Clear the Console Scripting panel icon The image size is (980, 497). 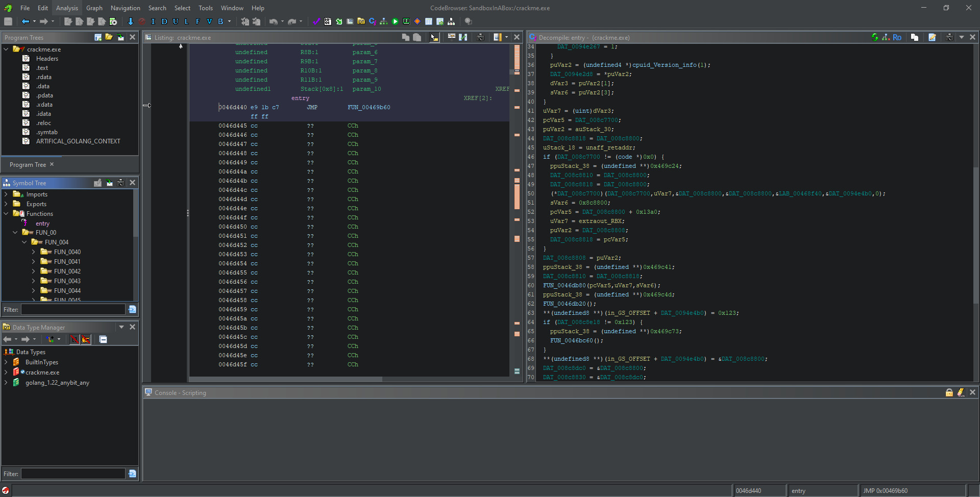click(961, 392)
